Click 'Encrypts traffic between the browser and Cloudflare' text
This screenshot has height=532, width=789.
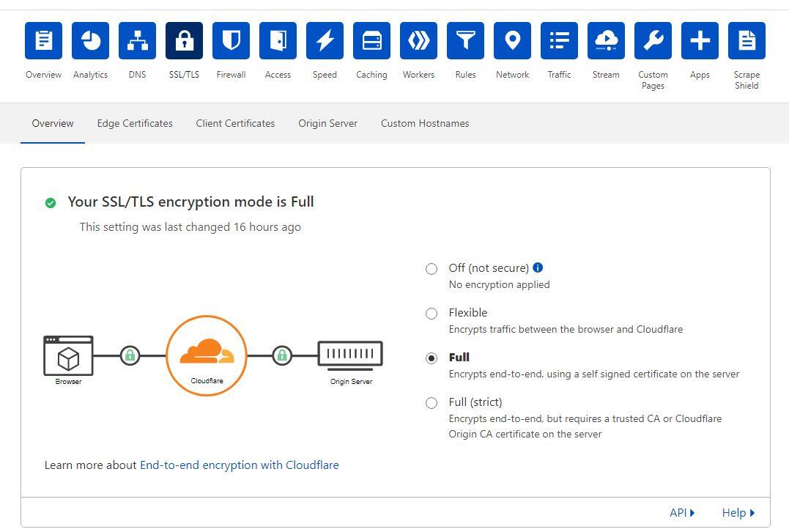coord(566,329)
